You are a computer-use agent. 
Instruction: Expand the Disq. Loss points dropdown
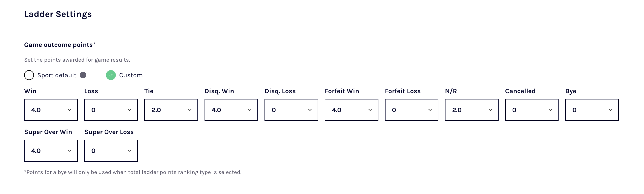(291, 110)
